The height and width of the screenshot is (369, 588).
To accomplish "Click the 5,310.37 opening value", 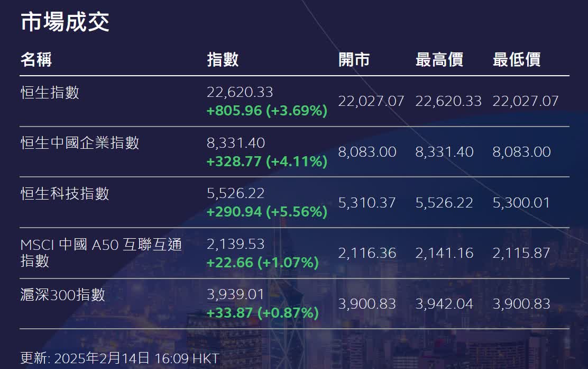I will [367, 203].
